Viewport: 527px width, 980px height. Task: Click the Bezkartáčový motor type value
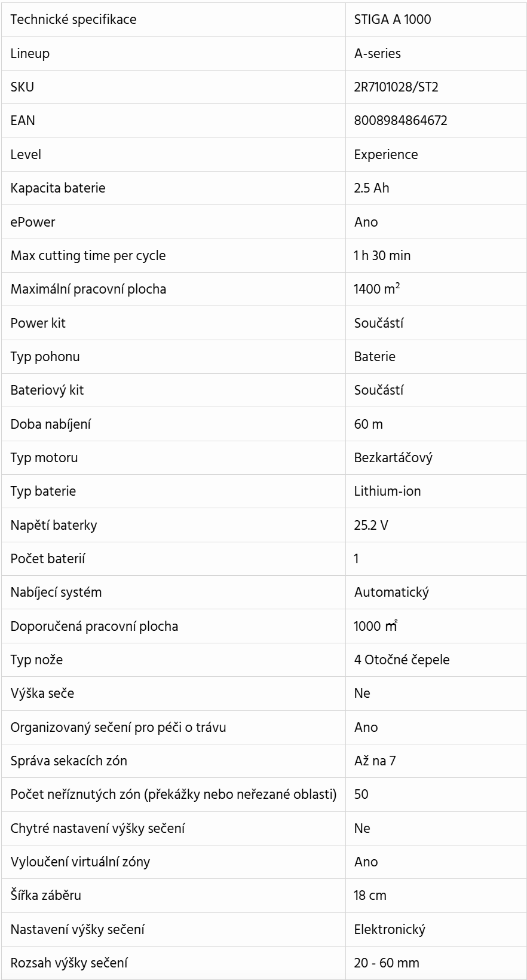pos(394,458)
